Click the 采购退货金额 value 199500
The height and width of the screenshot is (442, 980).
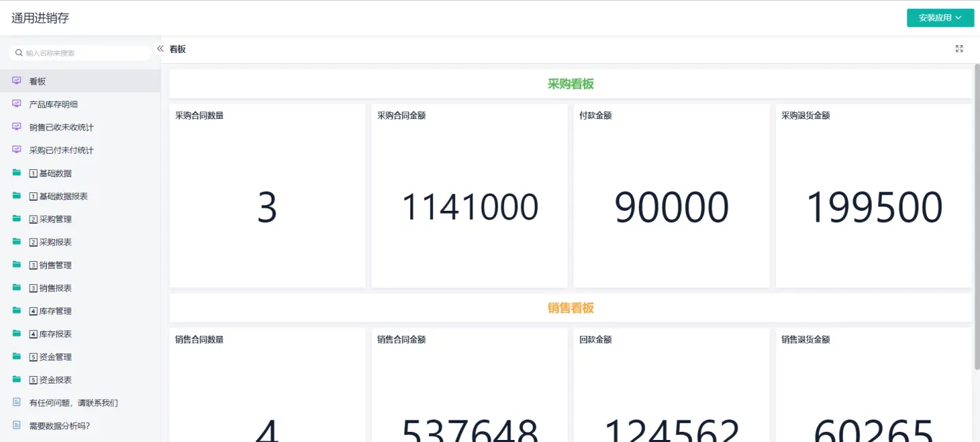[874, 208]
